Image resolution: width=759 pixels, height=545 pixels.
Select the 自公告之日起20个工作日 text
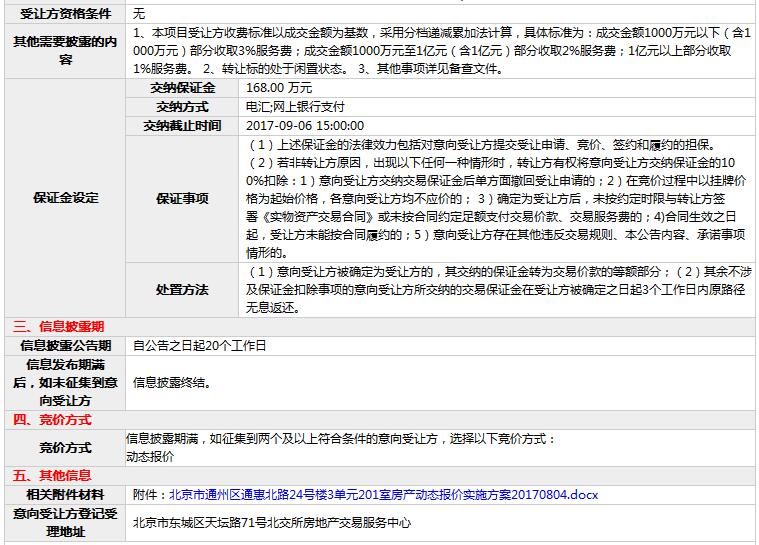(200, 345)
